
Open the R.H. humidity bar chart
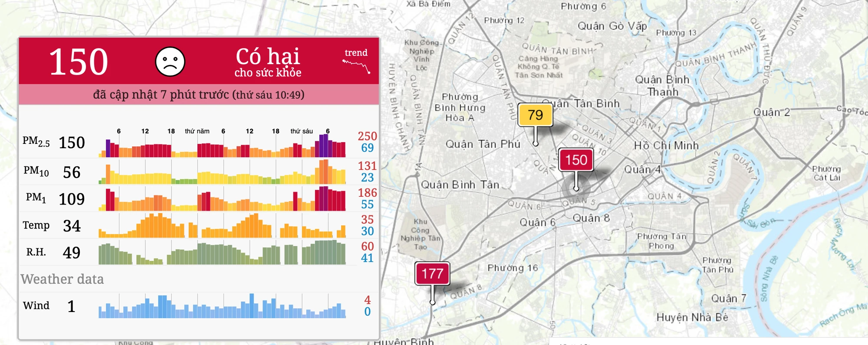[222, 253]
